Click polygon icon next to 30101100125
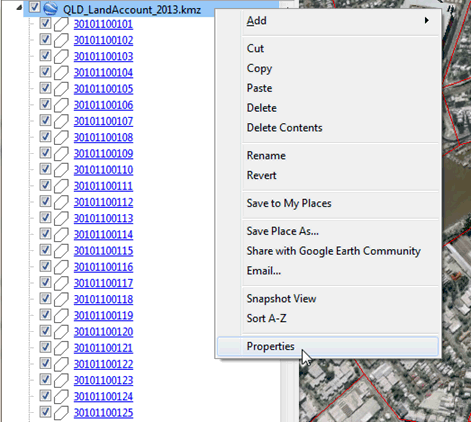Image resolution: width=471 pixels, height=422 pixels. point(61,413)
